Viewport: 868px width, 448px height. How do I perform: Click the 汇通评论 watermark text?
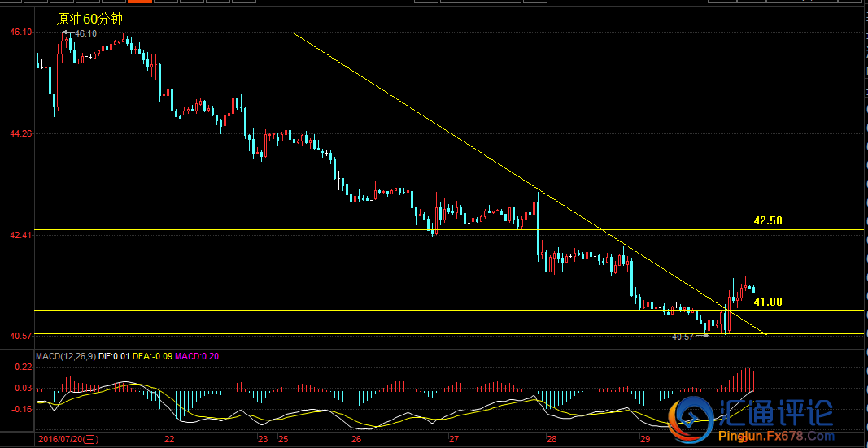coord(774,413)
